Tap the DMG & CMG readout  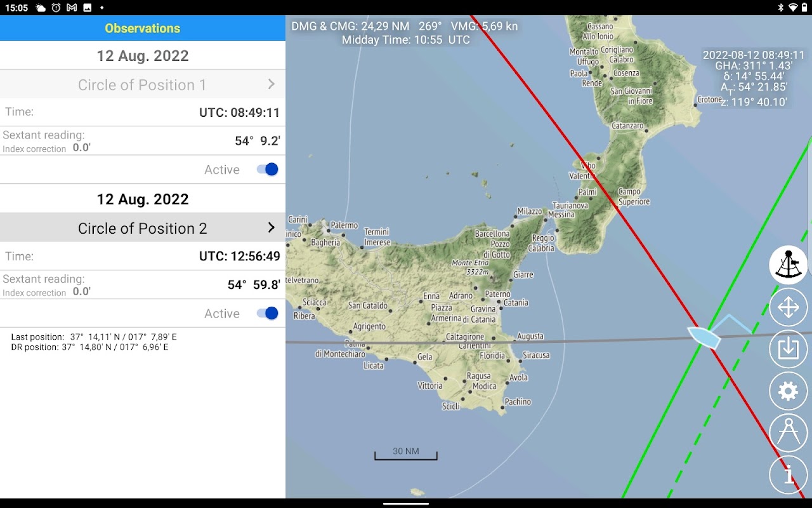pos(366,26)
